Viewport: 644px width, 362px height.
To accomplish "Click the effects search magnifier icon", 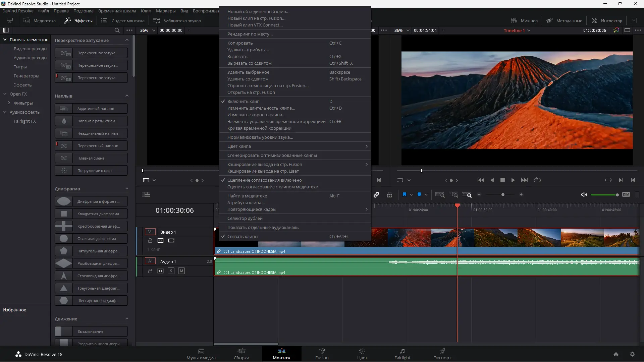I will [x=117, y=30].
